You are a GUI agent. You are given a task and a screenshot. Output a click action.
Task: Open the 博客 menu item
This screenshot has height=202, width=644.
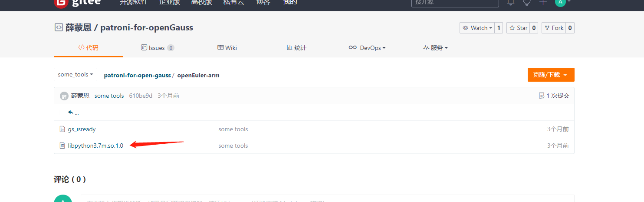[263, 2]
